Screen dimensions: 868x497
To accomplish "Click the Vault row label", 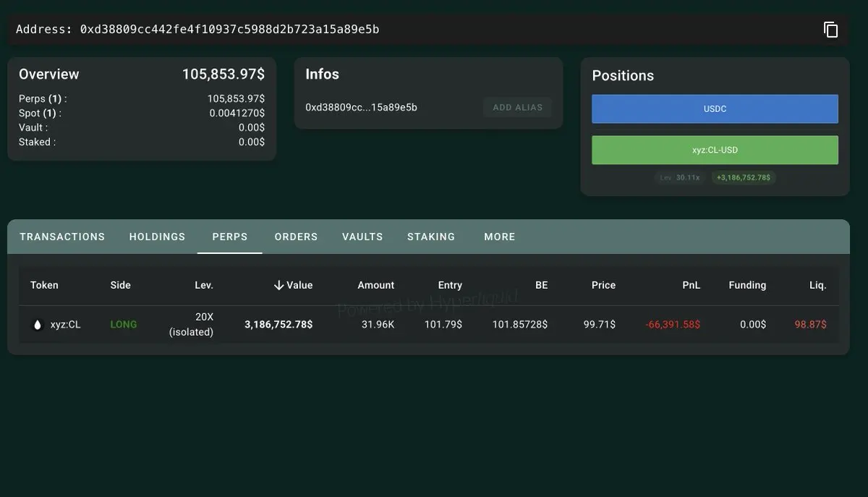I will click(x=33, y=127).
